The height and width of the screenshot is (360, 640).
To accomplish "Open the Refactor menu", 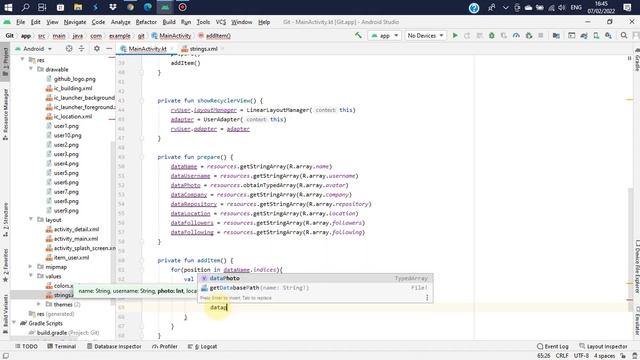I will pos(146,22).
